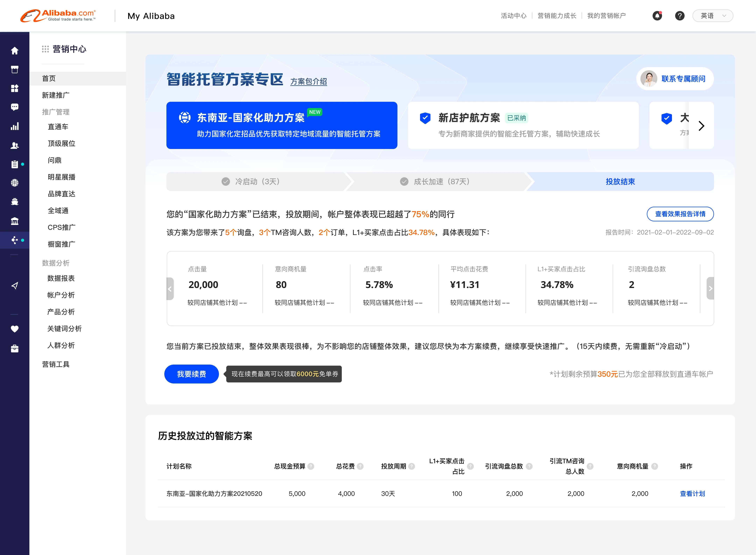This screenshot has width=756, height=555.
Task: Open the chat messages sidebar icon
Action: coord(15,107)
